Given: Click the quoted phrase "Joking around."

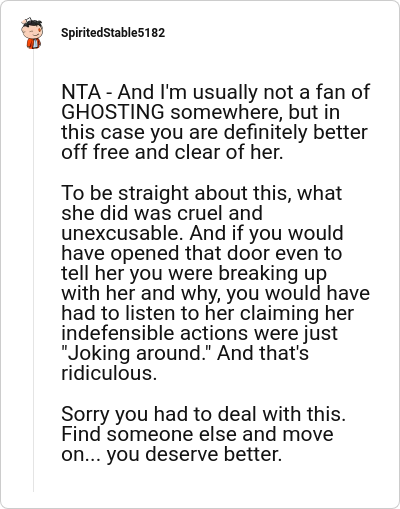Looking at the screenshot, I should (137, 353).
